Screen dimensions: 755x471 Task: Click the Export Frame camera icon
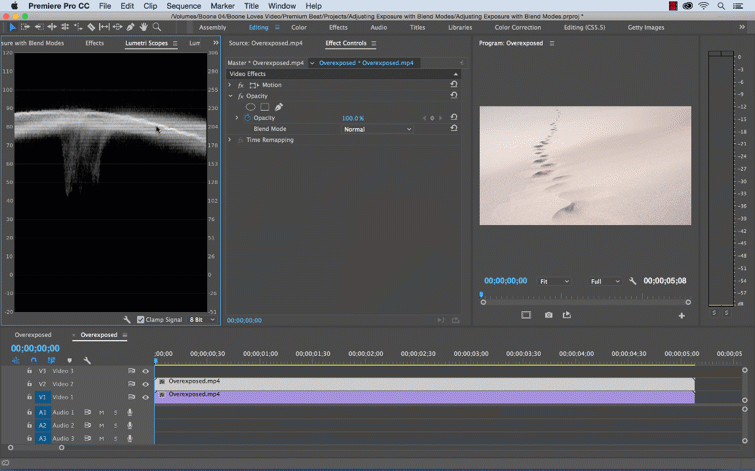(548, 315)
